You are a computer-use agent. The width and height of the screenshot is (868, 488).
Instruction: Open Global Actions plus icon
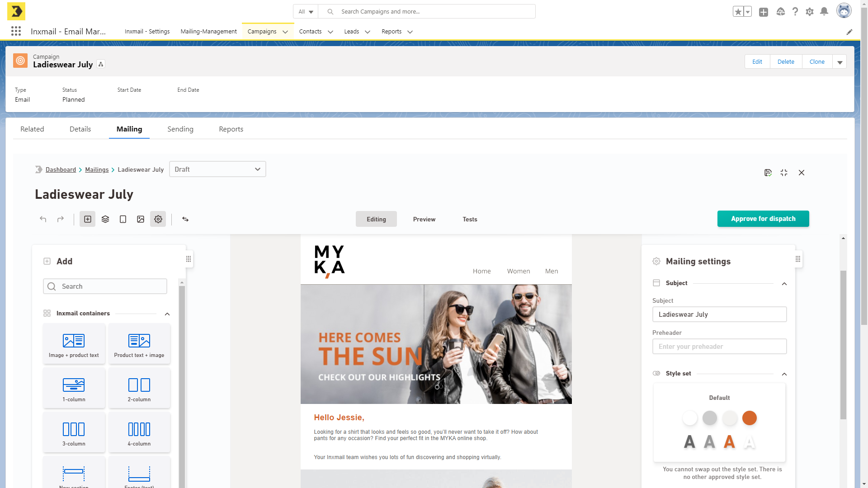click(x=764, y=12)
